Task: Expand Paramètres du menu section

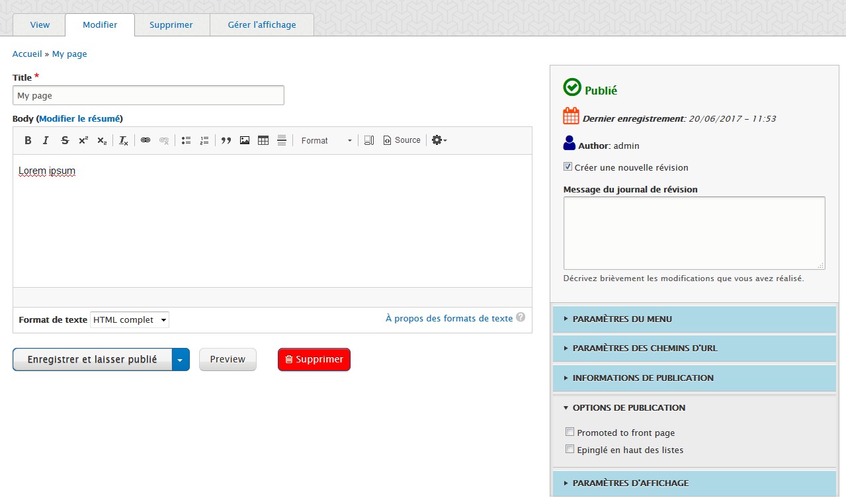Action: 695,319
